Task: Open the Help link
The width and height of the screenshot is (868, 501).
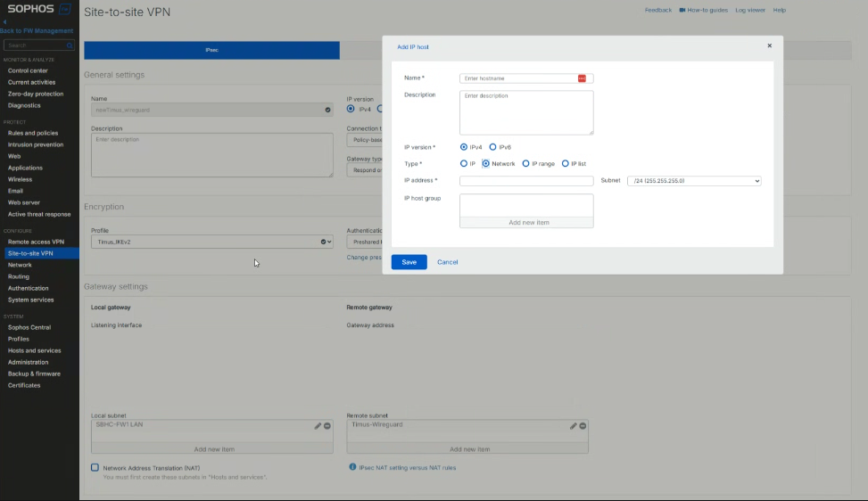Action: [780, 10]
